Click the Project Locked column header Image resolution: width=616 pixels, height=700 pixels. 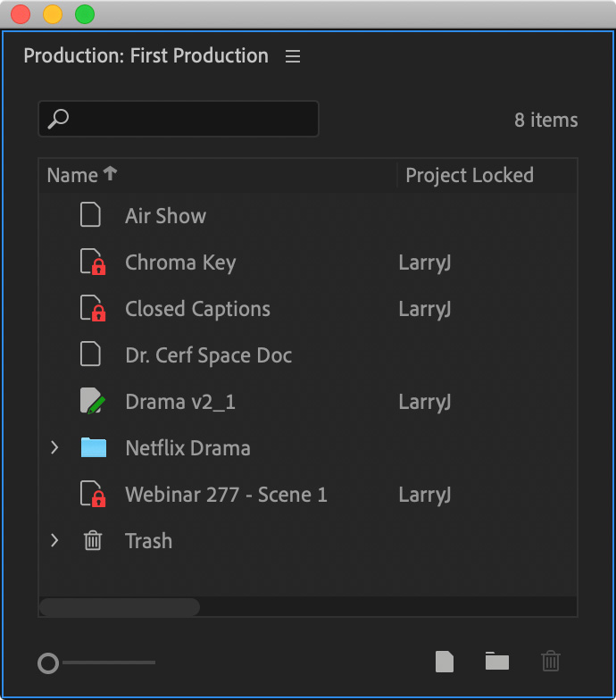pos(470,175)
